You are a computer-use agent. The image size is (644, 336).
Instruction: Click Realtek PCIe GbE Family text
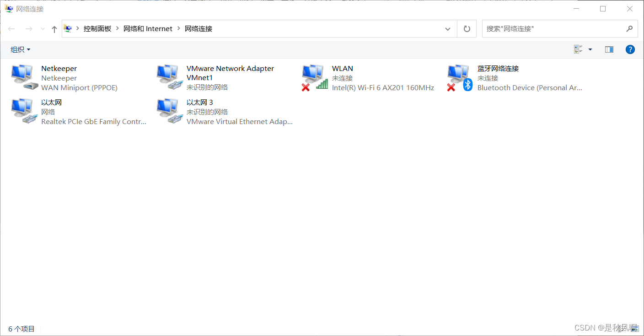[94, 122]
